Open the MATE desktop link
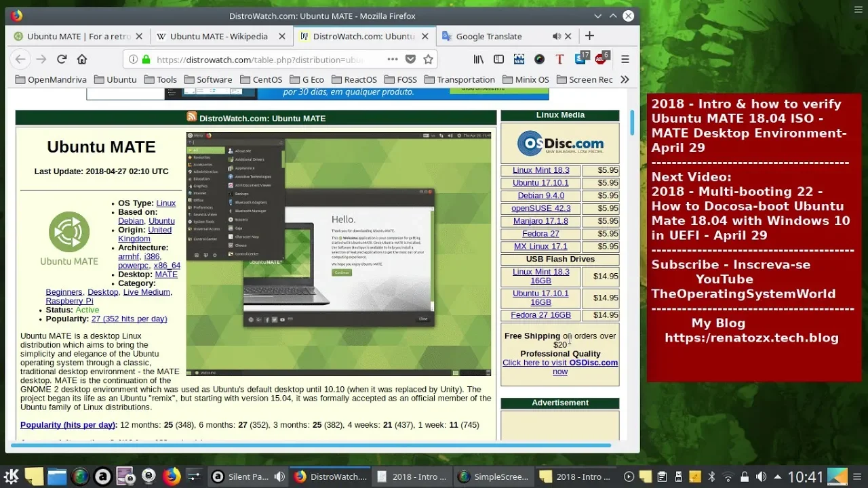Image resolution: width=868 pixels, height=488 pixels. pos(166,274)
